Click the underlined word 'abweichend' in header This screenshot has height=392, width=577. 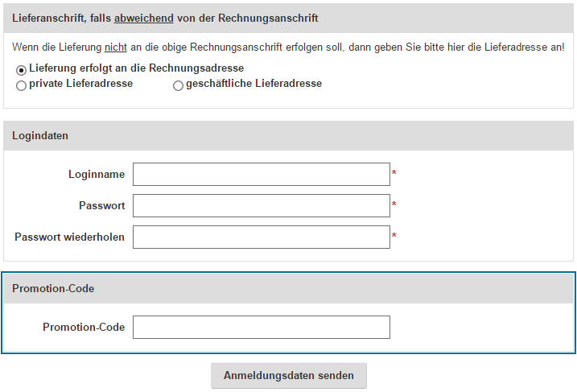[144, 18]
